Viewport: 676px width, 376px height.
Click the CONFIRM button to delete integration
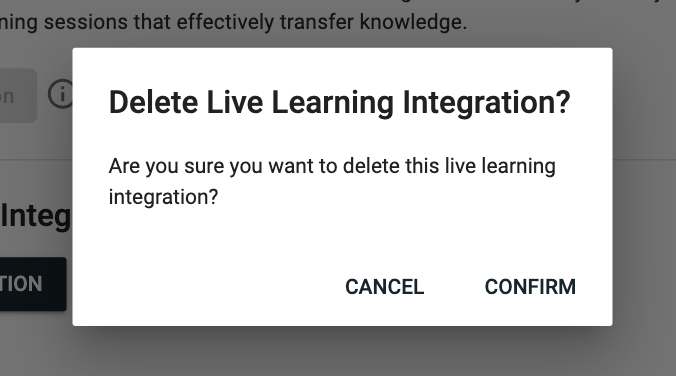[530, 287]
